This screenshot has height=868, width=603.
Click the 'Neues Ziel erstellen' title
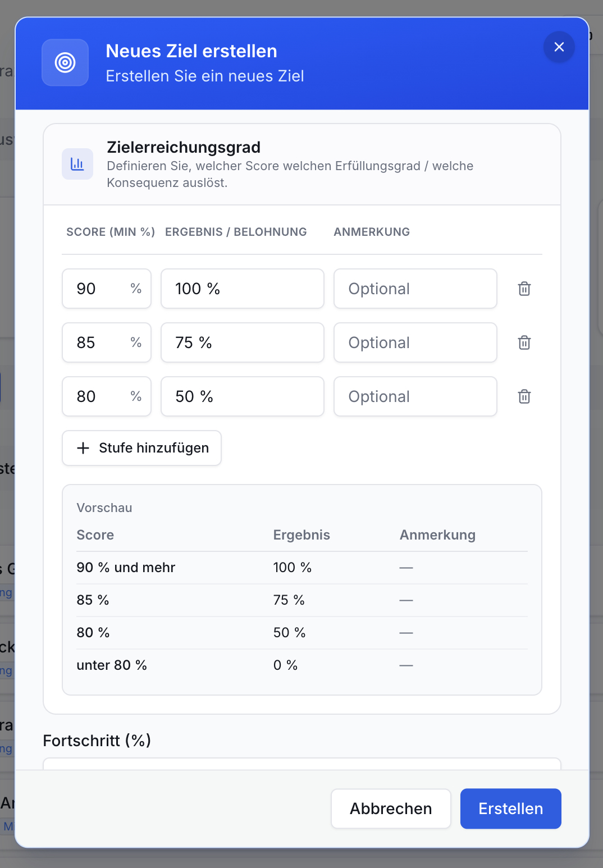coord(191,51)
